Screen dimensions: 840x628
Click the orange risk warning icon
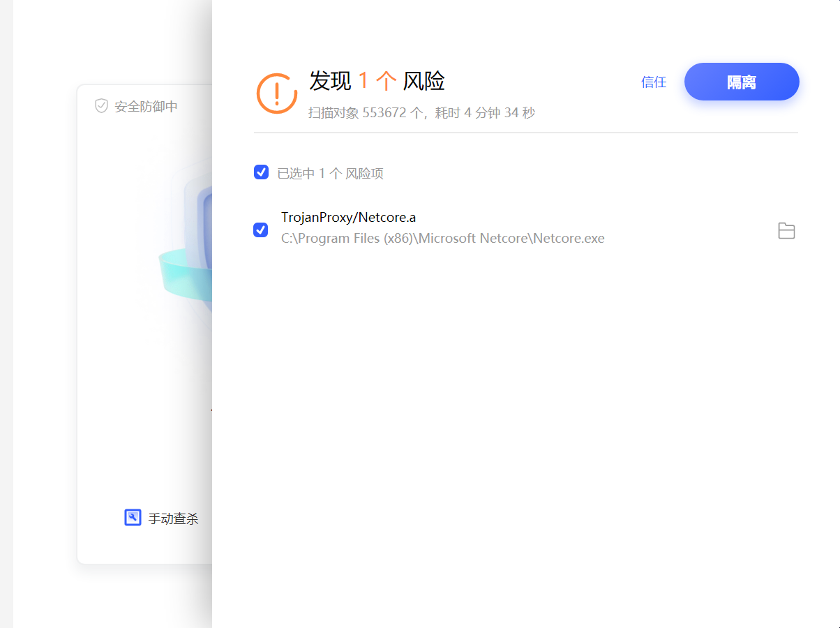(277, 93)
